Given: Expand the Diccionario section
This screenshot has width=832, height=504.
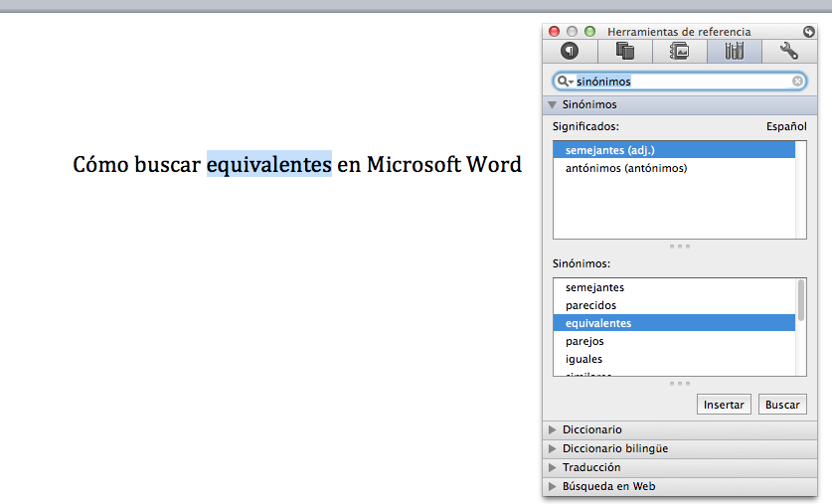Looking at the screenshot, I should point(552,429).
